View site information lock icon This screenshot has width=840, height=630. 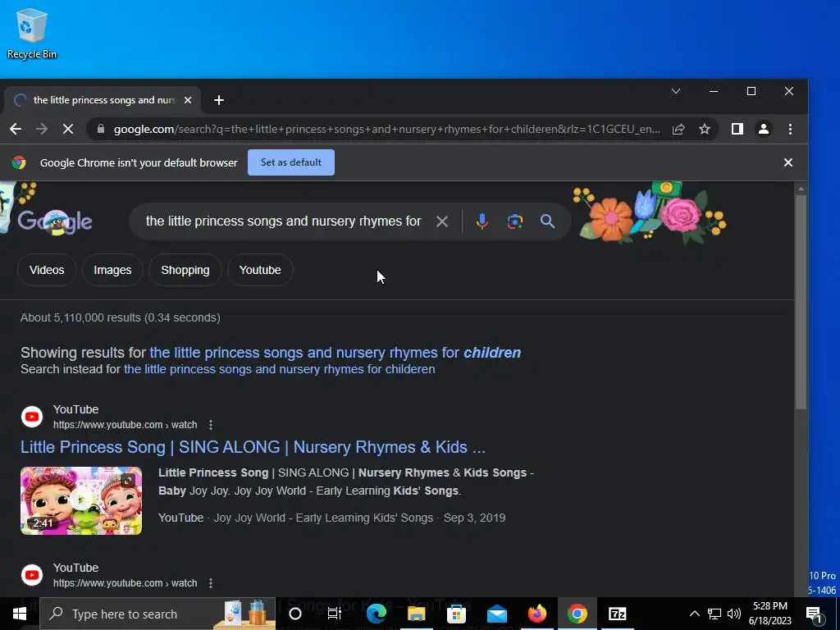coord(100,129)
